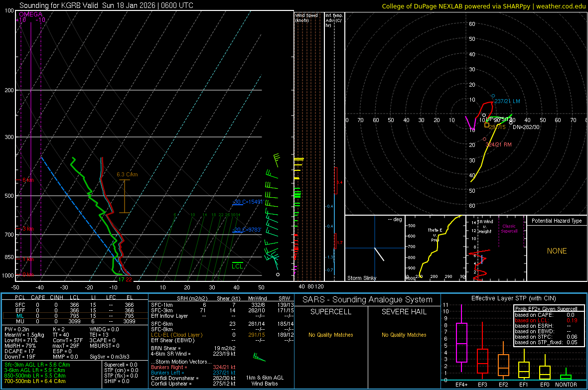Click the Storm Slinky white line
588x390 pixels.
(x=379, y=254)
